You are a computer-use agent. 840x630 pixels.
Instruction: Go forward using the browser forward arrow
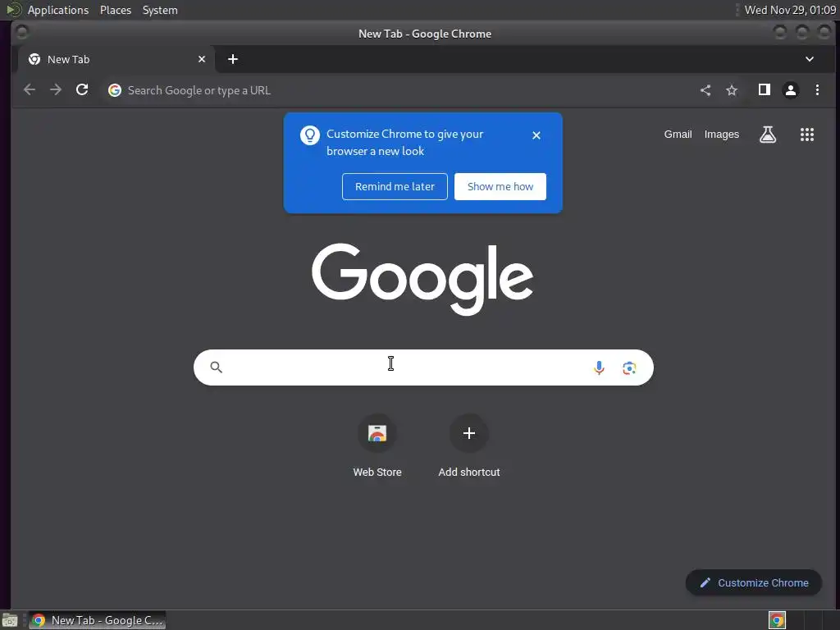56,90
